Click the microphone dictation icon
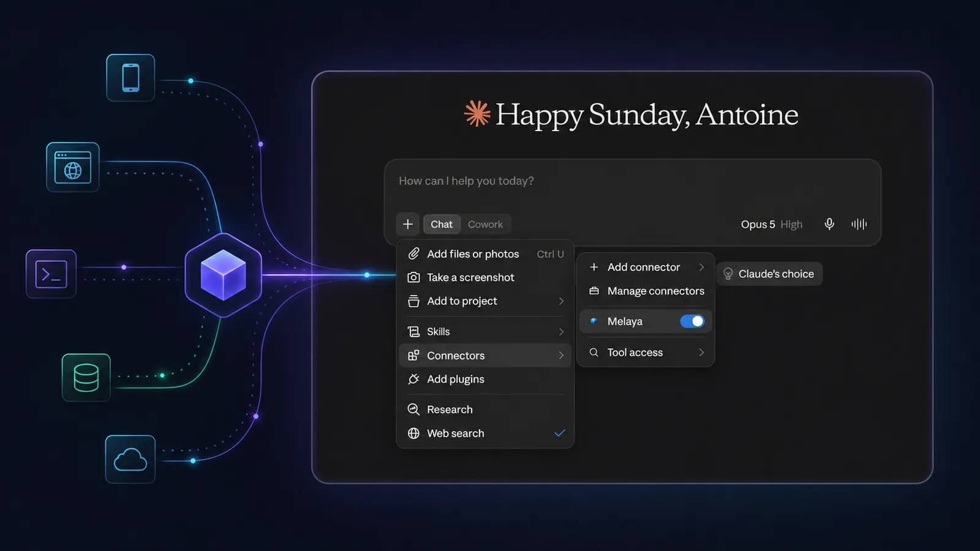 coord(829,224)
